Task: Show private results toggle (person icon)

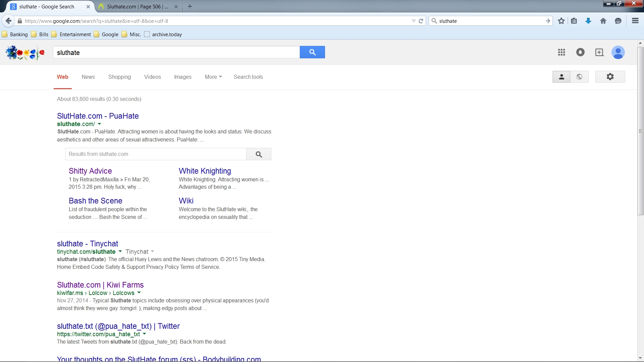Action: 561,77
